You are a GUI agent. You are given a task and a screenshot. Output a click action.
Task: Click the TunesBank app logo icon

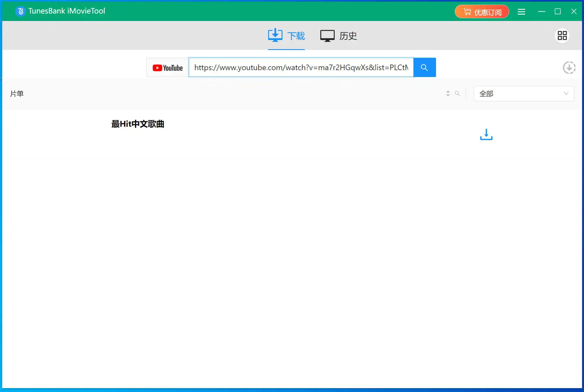pyautogui.click(x=20, y=11)
